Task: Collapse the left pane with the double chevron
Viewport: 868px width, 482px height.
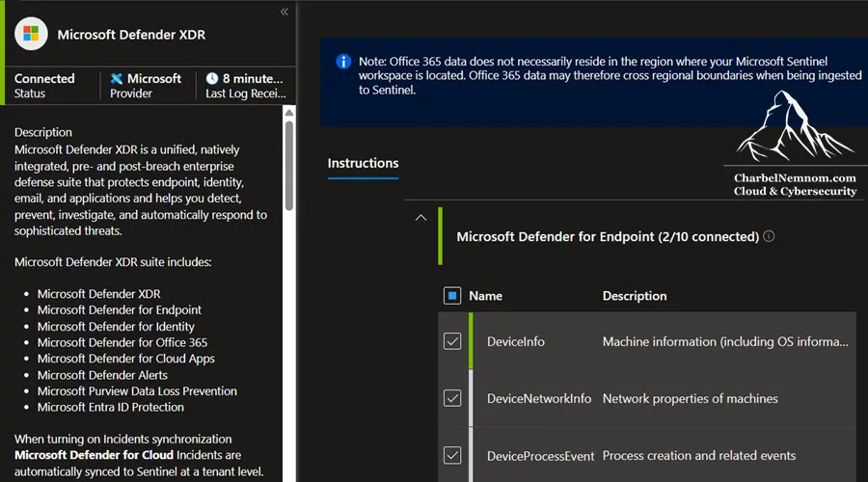Action: [284, 12]
